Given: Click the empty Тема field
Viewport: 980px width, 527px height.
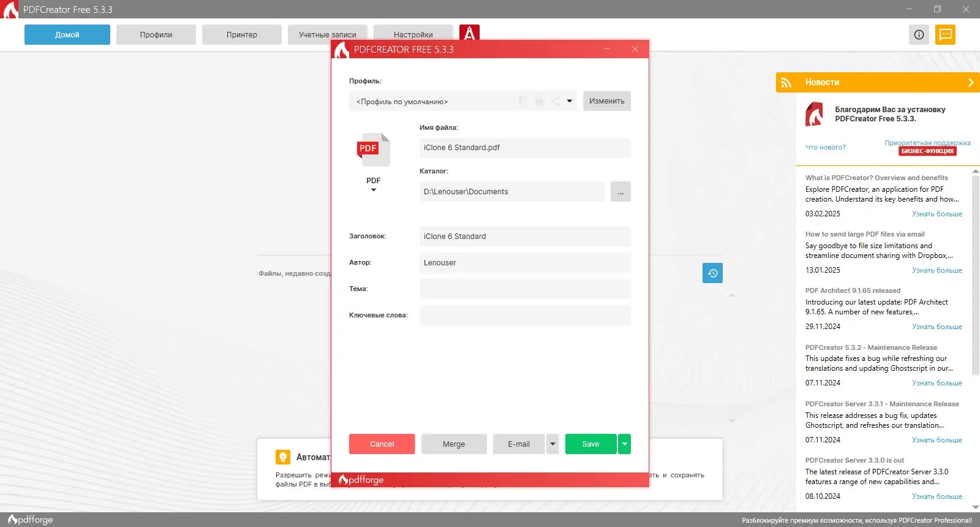Looking at the screenshot, I should [x=525, y=289].
